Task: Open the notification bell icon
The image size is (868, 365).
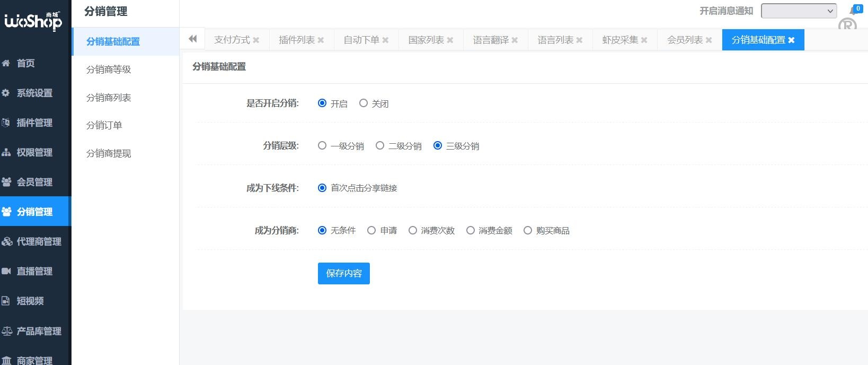Action: coord(853,11)
